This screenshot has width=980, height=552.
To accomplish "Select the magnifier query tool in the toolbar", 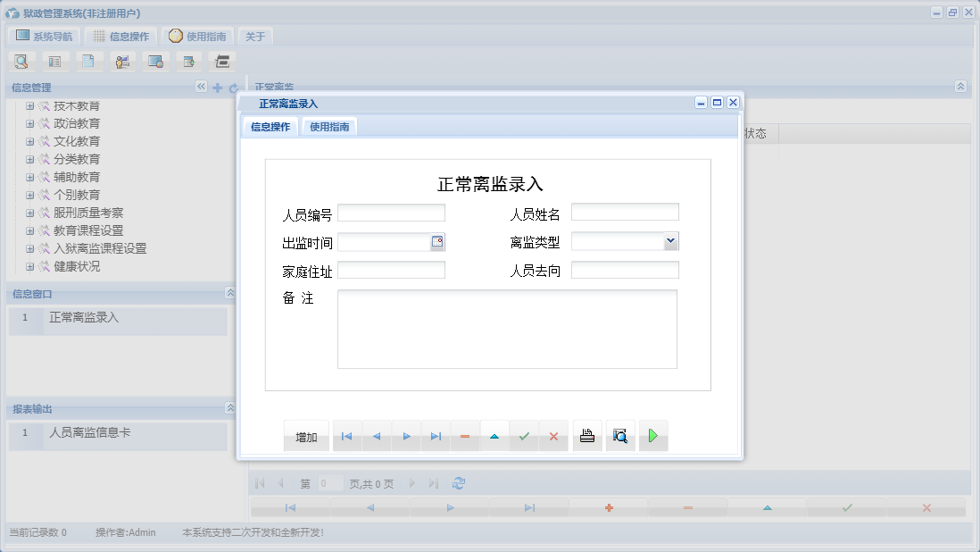I will (x=21, y=61).
